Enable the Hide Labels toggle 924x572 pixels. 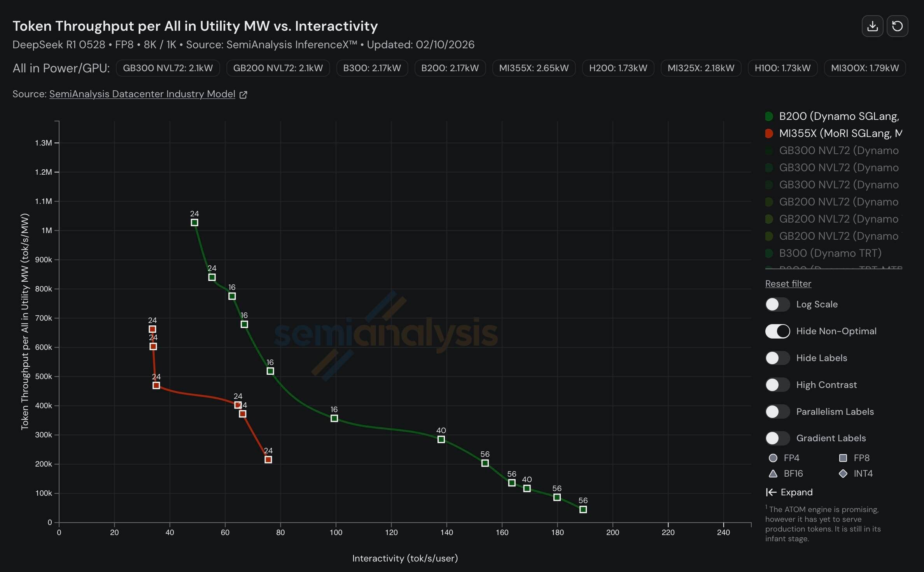point(777,358)
